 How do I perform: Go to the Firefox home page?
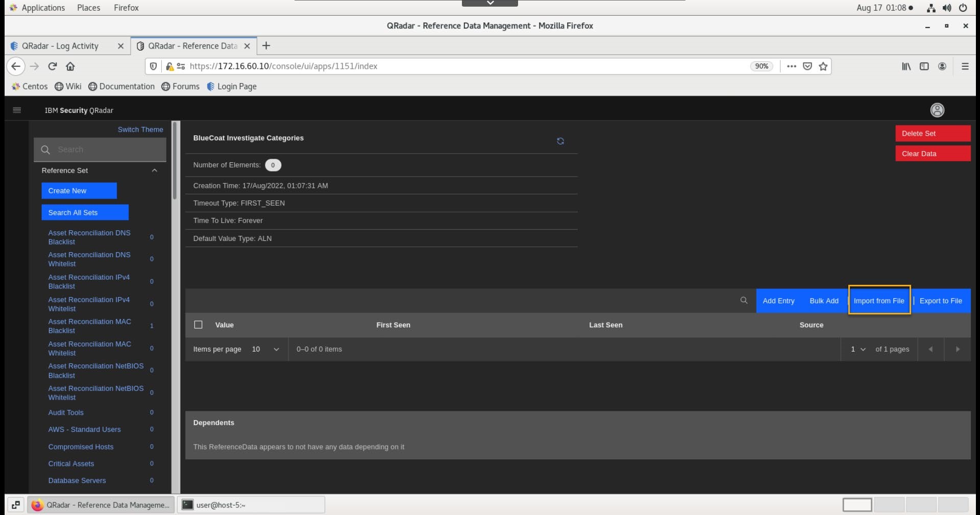(x=70, y=66)
